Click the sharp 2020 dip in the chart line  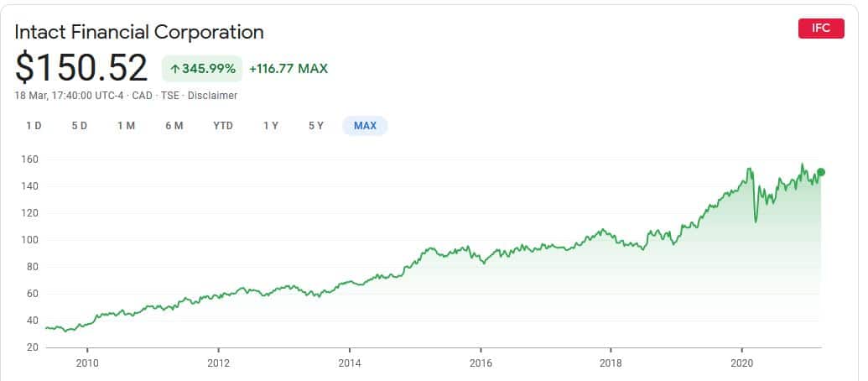coord(756,221)
